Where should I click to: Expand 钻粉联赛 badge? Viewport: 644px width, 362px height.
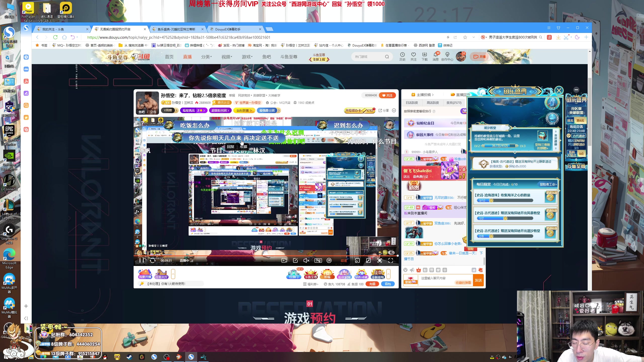click(244, 110)
